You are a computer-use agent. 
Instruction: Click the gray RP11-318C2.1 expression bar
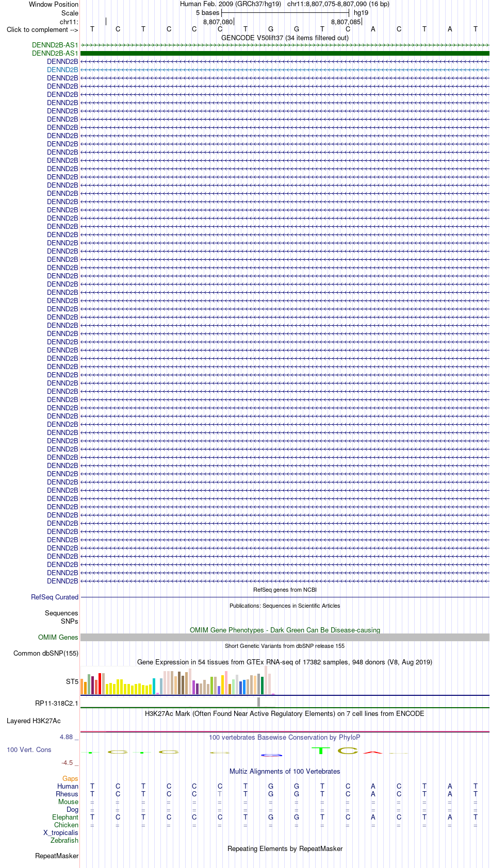(x=259, y=702)
